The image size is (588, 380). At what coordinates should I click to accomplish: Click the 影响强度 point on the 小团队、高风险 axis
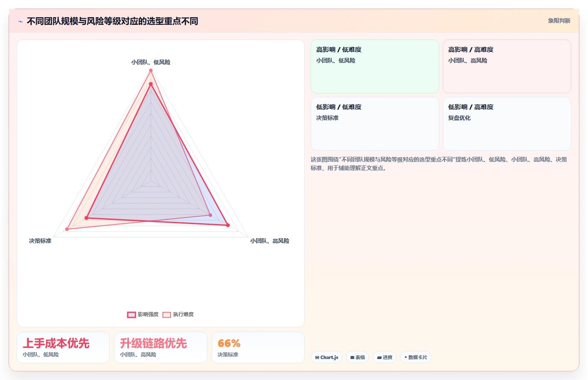[228, 225]
